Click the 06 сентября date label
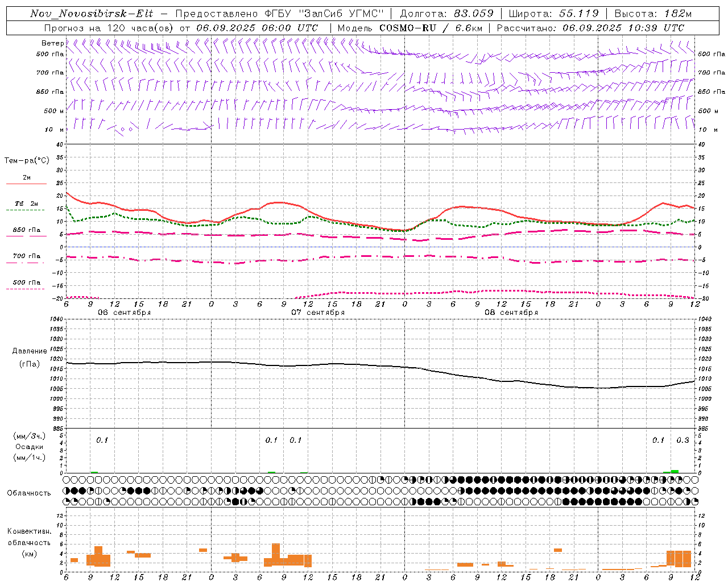Viewport: 728px width, 582px height. click(125, 313)
